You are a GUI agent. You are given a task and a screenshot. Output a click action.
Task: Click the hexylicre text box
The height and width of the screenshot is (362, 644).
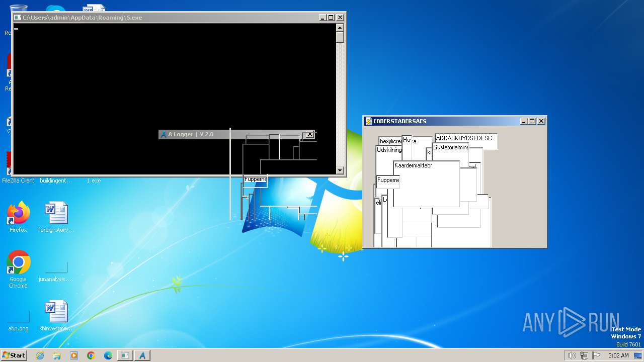[390, 141]
